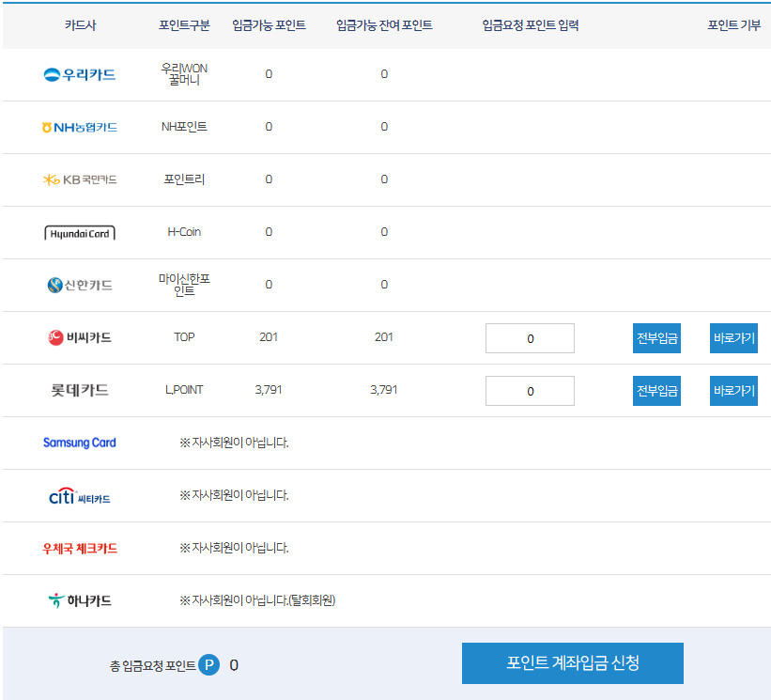Select the NH포인트 cell
771x700 pixels.
[184, 127]
